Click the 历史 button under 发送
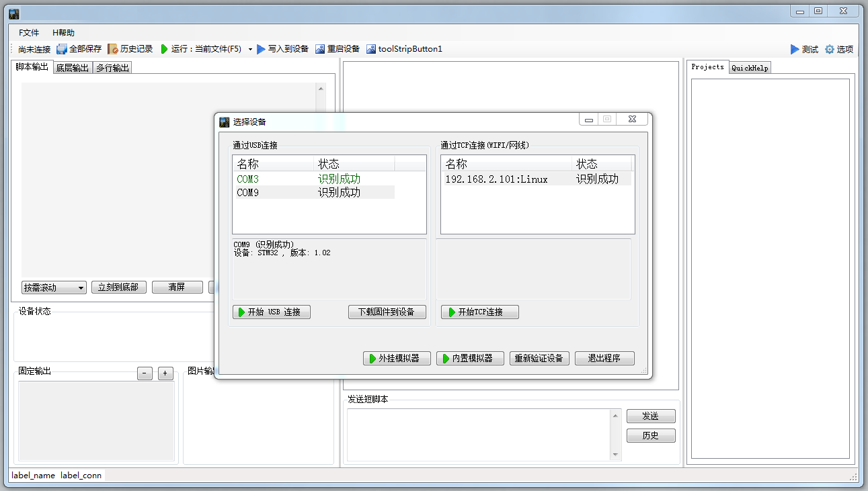 (x=651, y=436)
